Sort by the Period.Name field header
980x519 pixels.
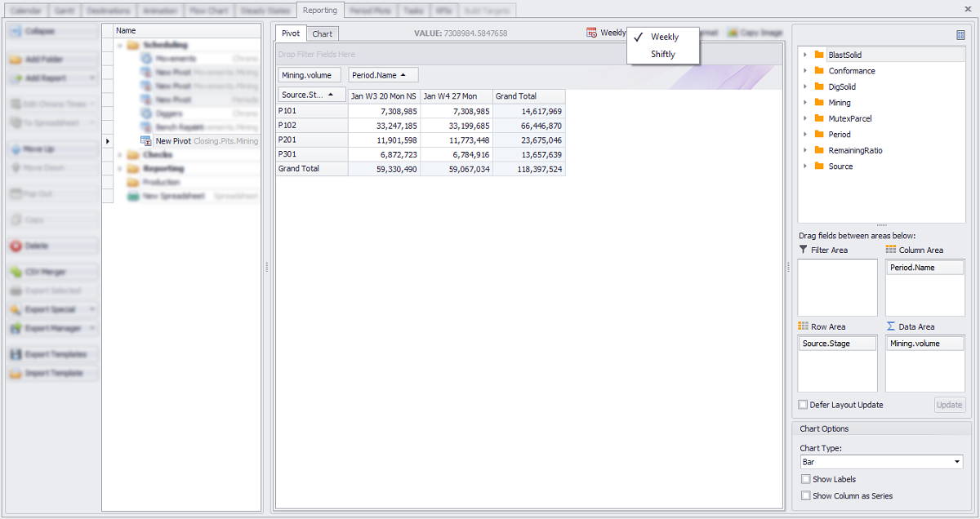click(x=383, y=75)
